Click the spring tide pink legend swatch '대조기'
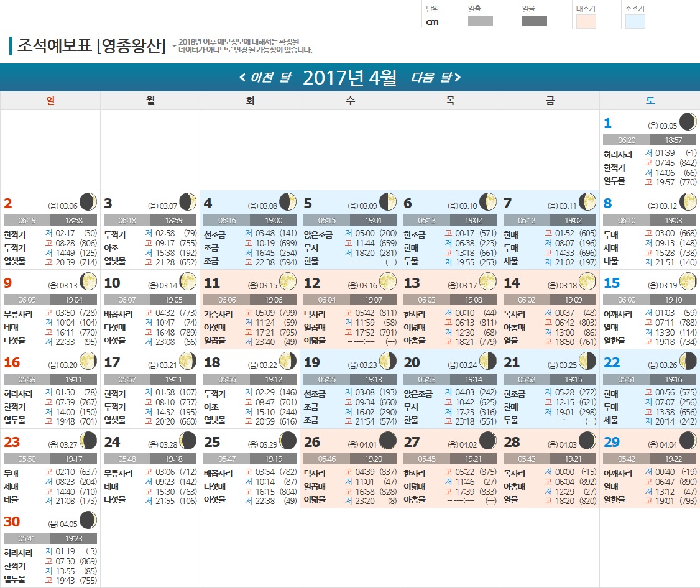The image size is (700, 588). (586, 21)
